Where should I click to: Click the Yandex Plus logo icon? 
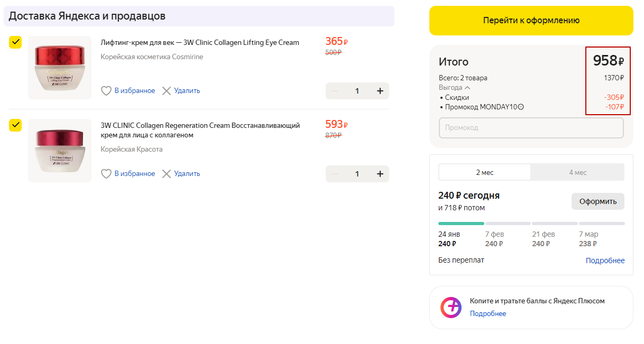pyautogui.click(x=451, y=308)
